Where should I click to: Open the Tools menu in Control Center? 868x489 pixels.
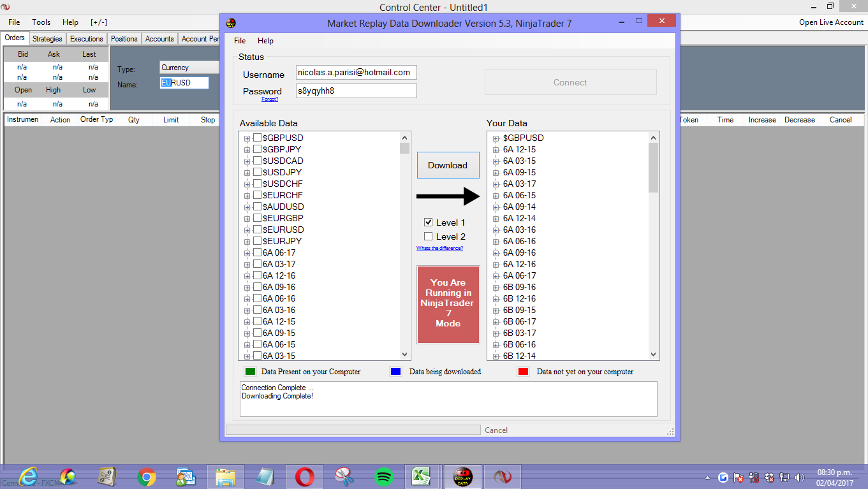coord(41,22)
